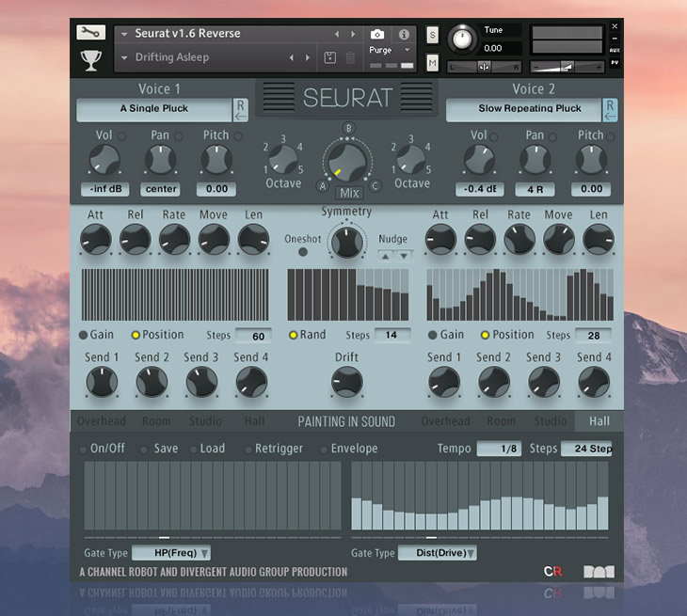The width and height of the screenshot is (687, 616).
Task: Click the Voice 1 Vol knob
Action: 104,160
